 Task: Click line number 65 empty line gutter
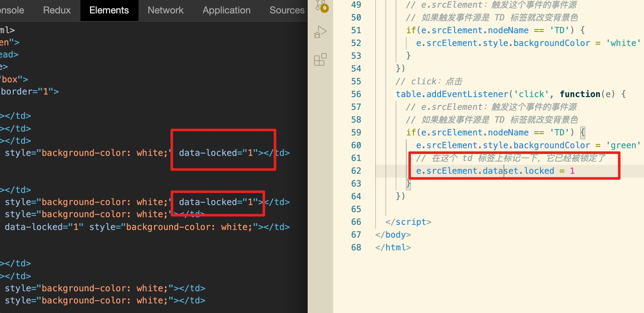click(356, 209)
